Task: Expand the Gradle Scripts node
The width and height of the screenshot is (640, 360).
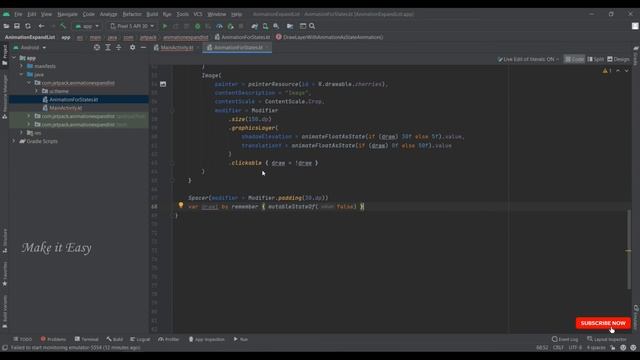Action: coord(14,141)
